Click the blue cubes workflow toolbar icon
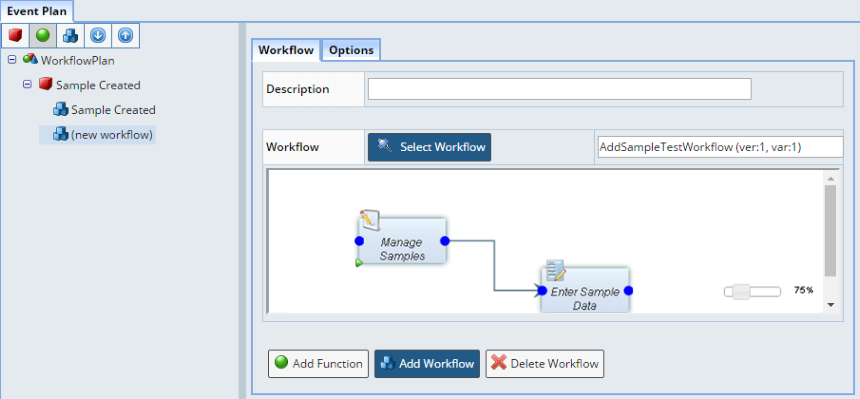The height and width of the screenshot is (399, 860). 70,36
